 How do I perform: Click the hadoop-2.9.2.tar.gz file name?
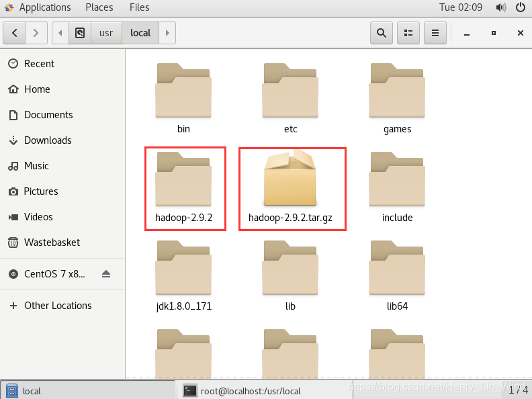point(290,218)
